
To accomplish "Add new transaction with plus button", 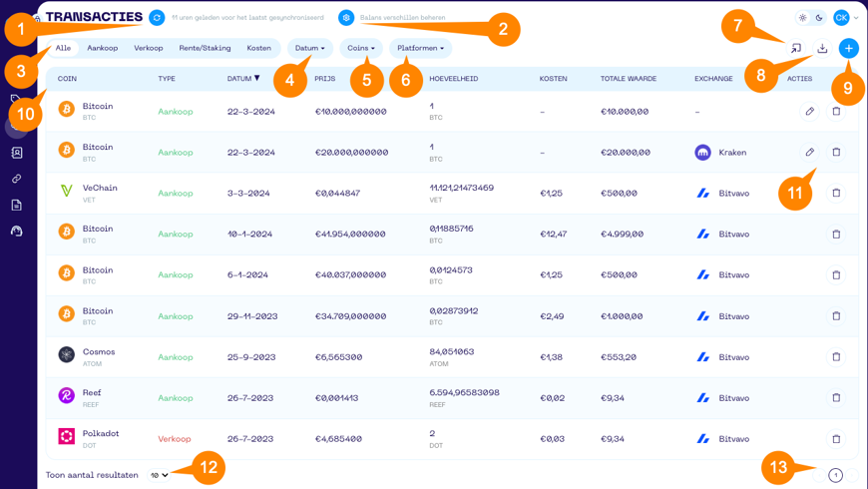I will 848,48.
